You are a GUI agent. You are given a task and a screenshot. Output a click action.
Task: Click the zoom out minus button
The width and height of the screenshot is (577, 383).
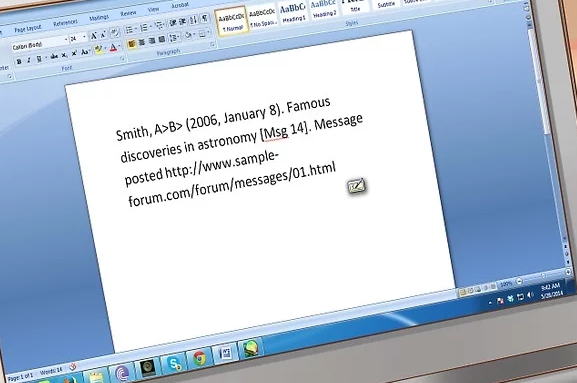[x=519, y=281]
